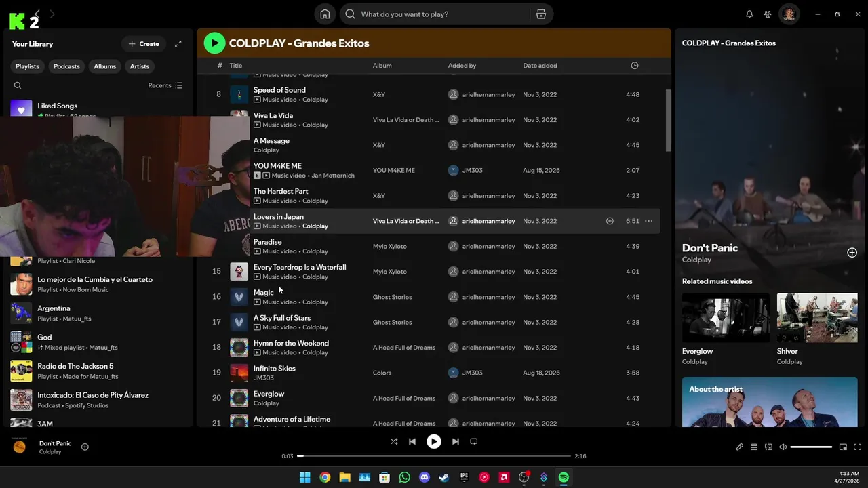Open user JM303 on the Infinite Skies row
Screen dimensions: 868x488
(x=472, y=373)
